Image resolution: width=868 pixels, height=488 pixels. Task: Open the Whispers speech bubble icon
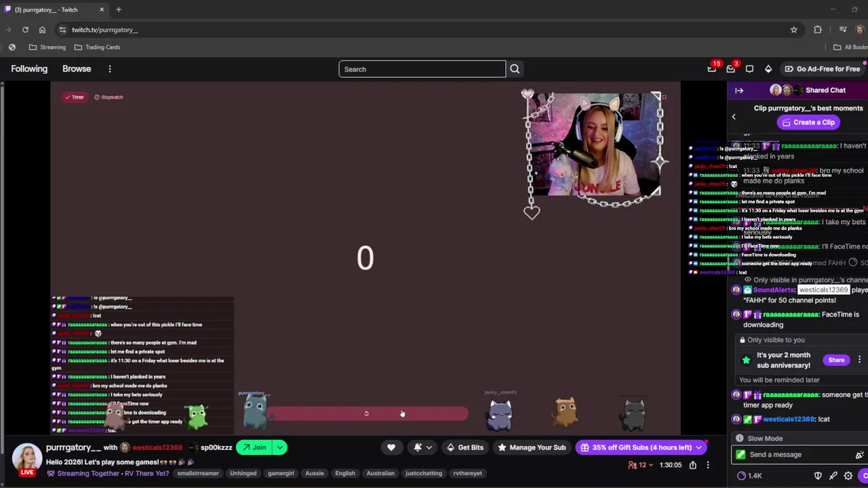(749, 69)
